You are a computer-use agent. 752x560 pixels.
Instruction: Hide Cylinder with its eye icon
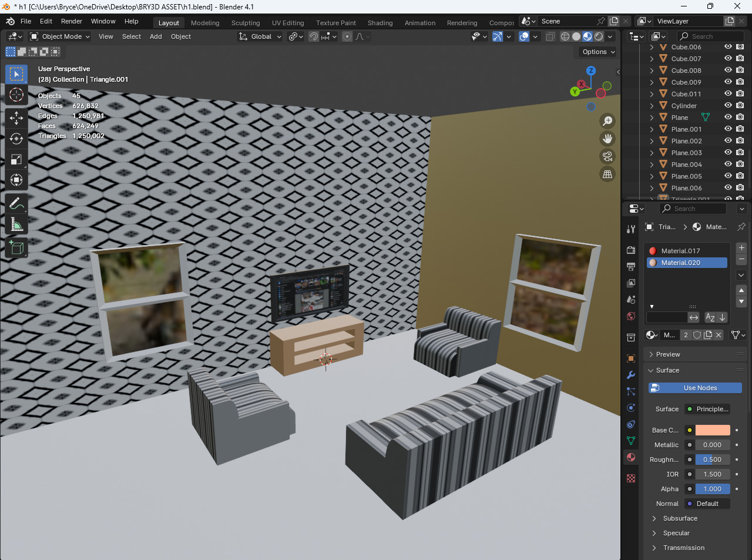pyautogui.click(x=728, y=106)
